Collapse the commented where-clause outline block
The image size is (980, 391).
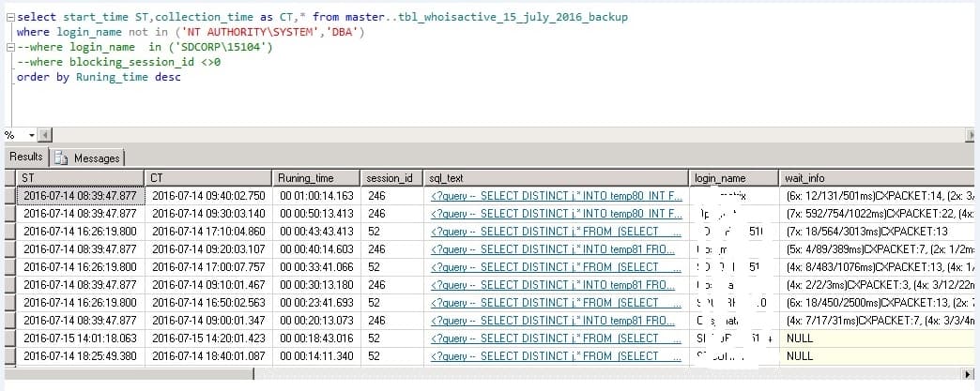9,47
